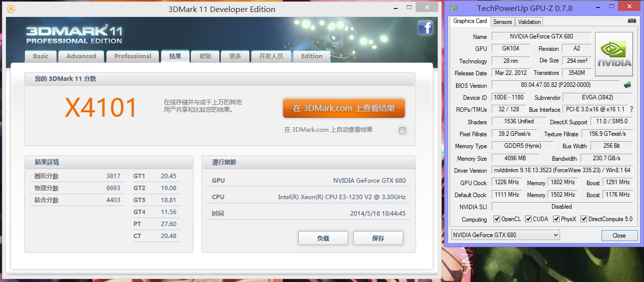The height and width of the screenshot is (282, 644).
Task: Toggle automatic result viewing on 3DMark.com checkbox
Action: tap(403, 131)
